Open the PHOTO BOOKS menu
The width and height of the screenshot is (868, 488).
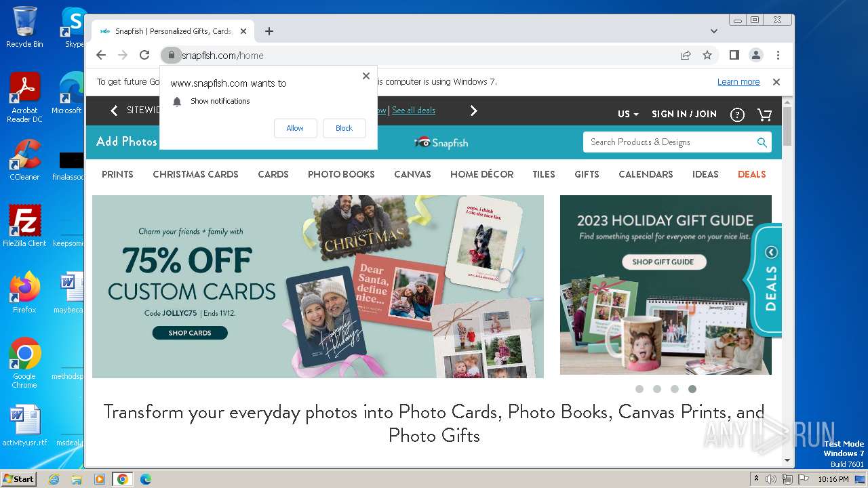click(341, 174)
